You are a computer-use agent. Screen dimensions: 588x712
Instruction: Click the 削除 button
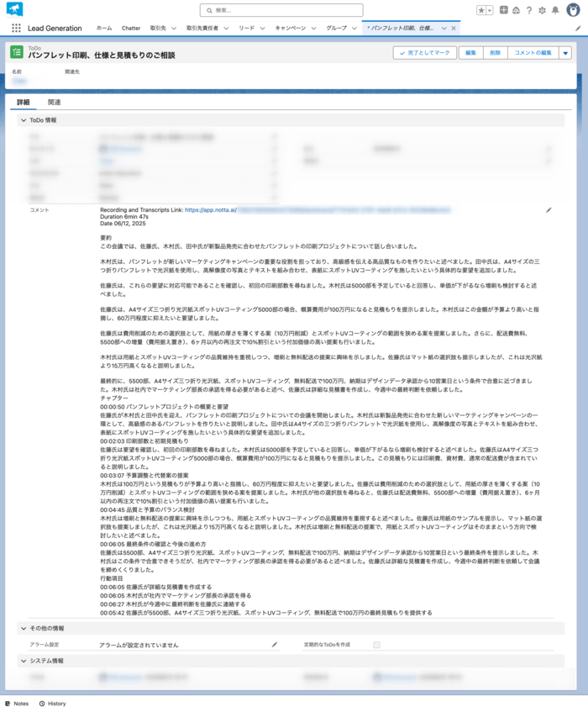click(x=496, y=53)
